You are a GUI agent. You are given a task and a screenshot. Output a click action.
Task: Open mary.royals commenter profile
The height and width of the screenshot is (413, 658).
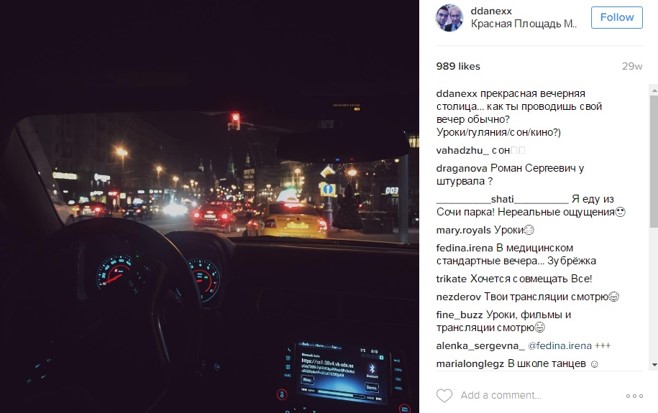pyautogui.click(x=463, y=230)
